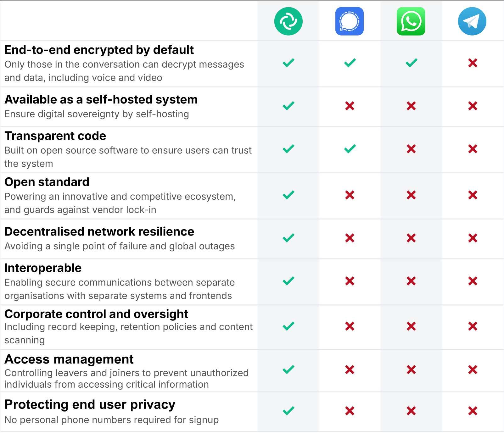Click Signal's red cross for Decentralised network resilience
Image resolution: width=504 pixels, height=433 pixels.
pyautogui.click(x=350, y=238)
